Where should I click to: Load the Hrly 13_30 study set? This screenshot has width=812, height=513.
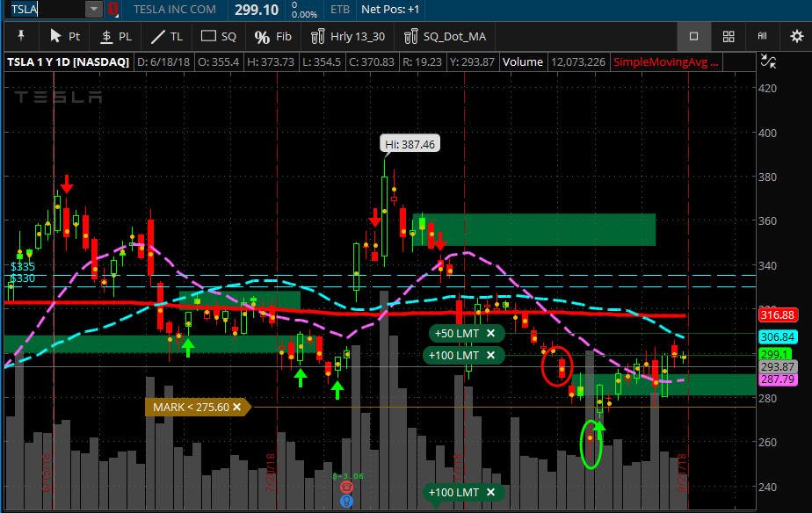(x=347, y=36)
